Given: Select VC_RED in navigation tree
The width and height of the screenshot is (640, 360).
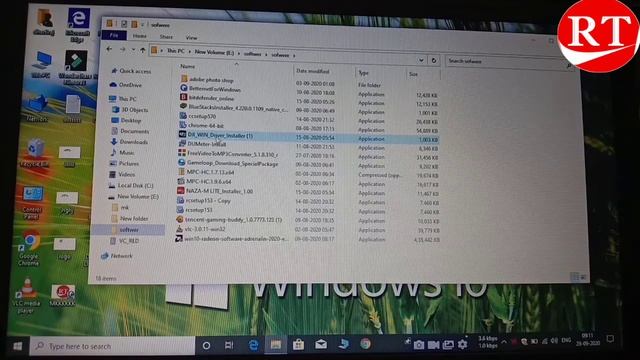Looking at the screenshot, I should click(124, 241).
